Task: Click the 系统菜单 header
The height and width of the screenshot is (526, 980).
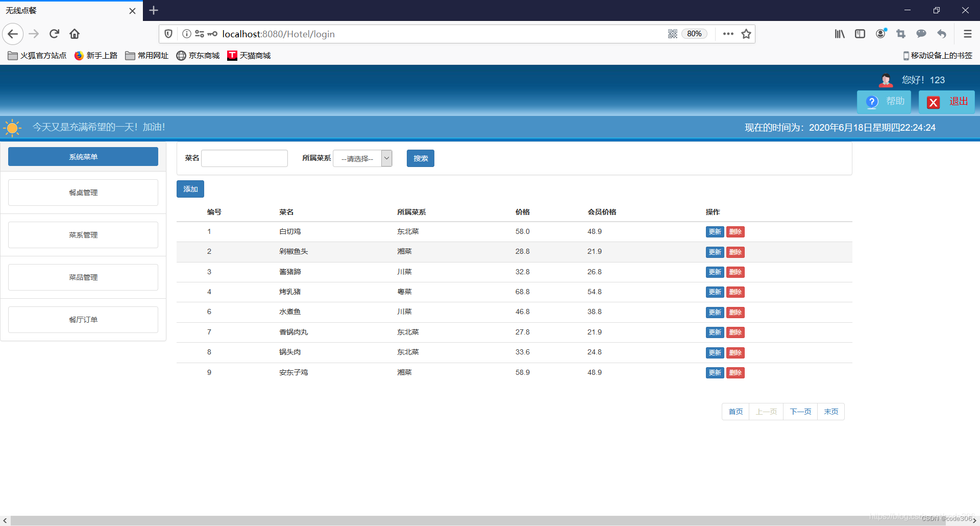Action: [x=83, y=157]
